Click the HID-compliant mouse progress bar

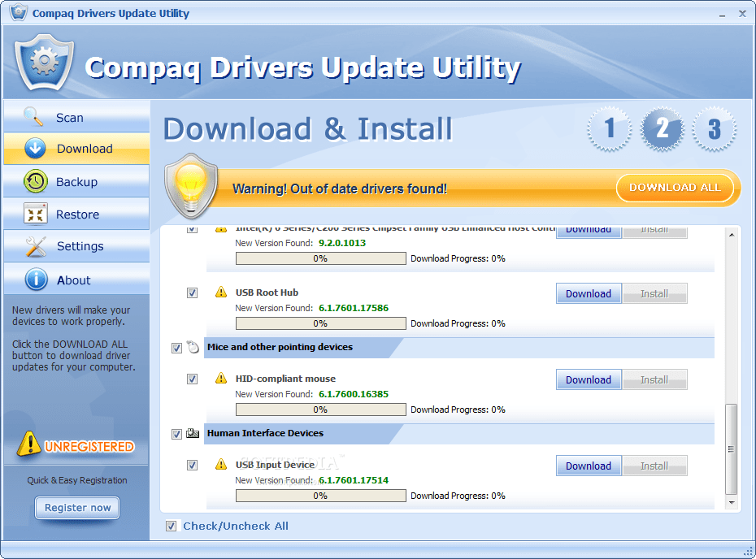[x=320, y=409]
